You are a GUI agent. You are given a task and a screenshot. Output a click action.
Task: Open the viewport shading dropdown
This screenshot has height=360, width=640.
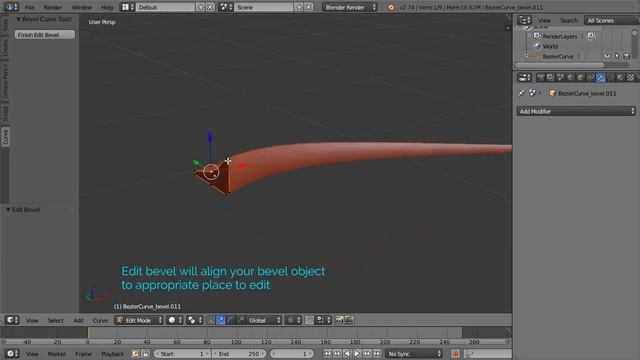(x=175, y=320)
